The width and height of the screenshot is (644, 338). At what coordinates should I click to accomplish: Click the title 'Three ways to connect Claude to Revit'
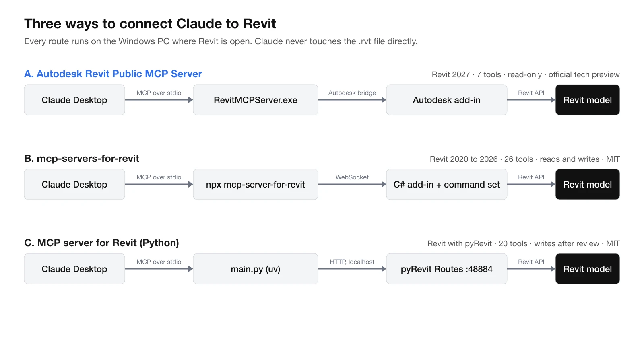coord(150,24)
